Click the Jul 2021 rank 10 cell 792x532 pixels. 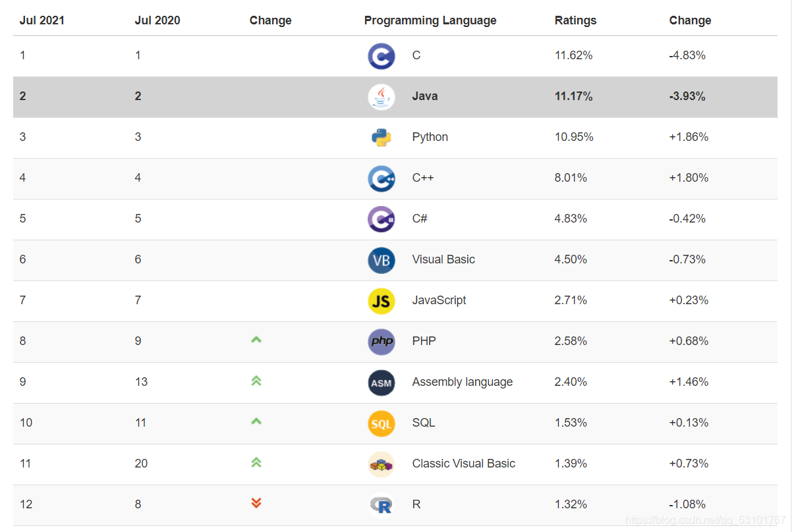[26, 423]
